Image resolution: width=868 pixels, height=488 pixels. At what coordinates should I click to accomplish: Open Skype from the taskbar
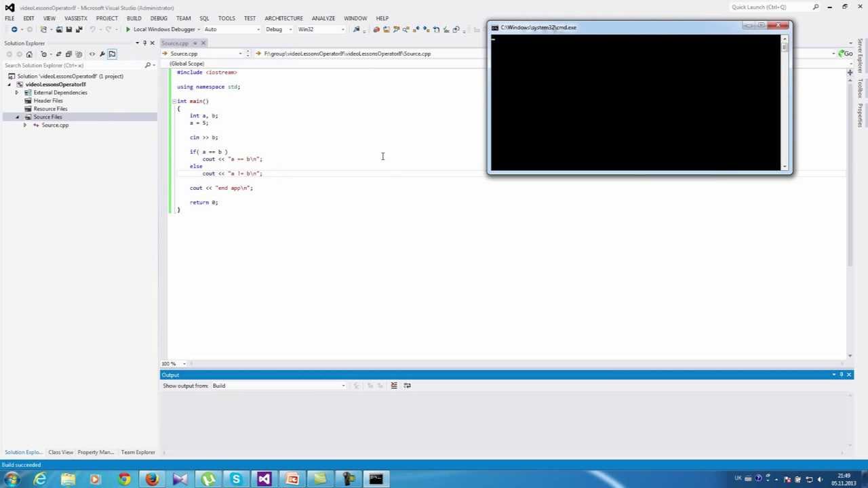(x=236, y=479)
